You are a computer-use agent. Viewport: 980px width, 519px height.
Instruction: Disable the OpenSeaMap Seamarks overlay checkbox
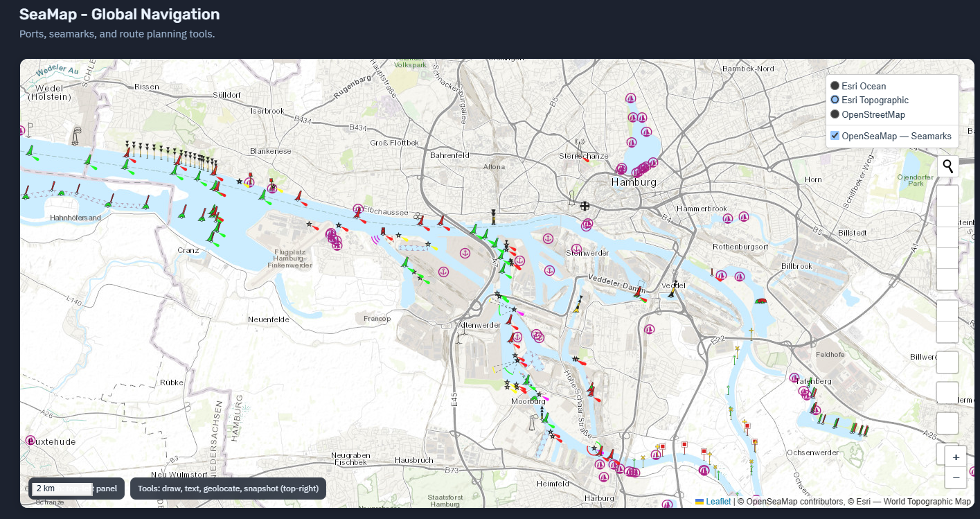(x=835, y=136)
